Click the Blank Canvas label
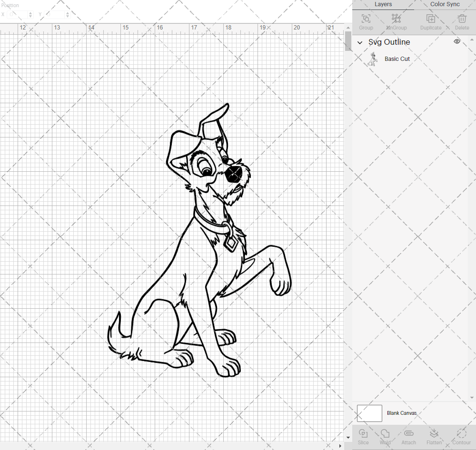476x450 pixels. pyautogui.click(x=402, y=413)
